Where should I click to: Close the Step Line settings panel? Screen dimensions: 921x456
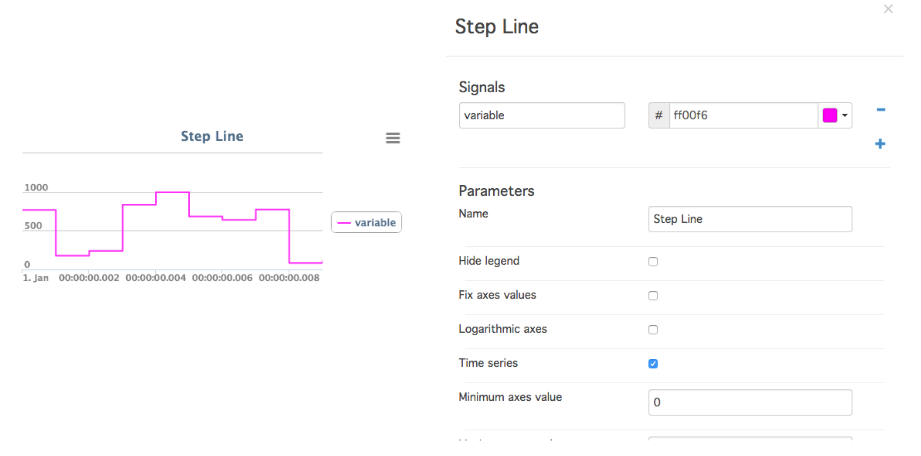click(888, 9)
